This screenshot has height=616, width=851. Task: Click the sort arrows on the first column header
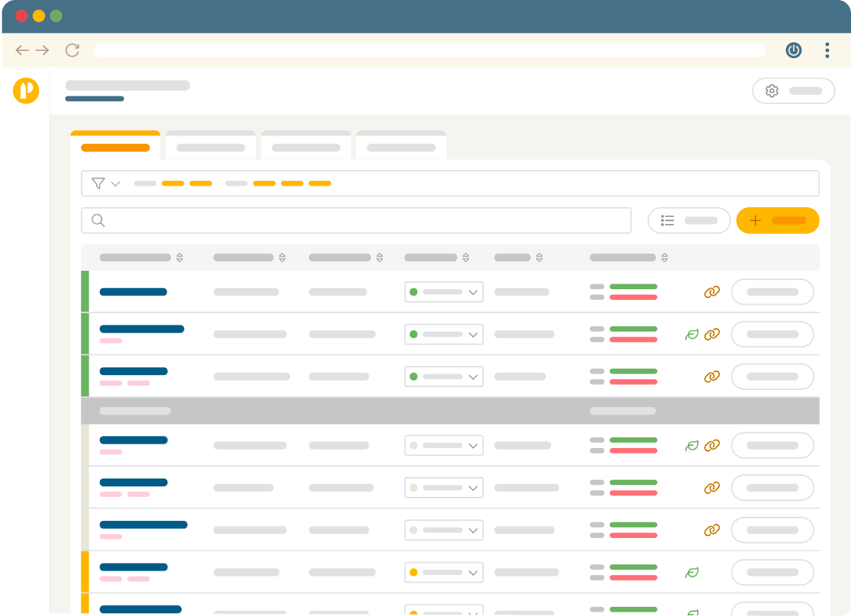tap(180, 258)
